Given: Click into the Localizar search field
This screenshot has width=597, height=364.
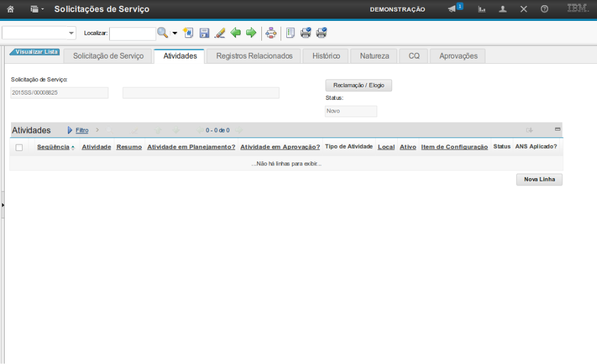Looking at the screenshot, I should coord(132,34).
